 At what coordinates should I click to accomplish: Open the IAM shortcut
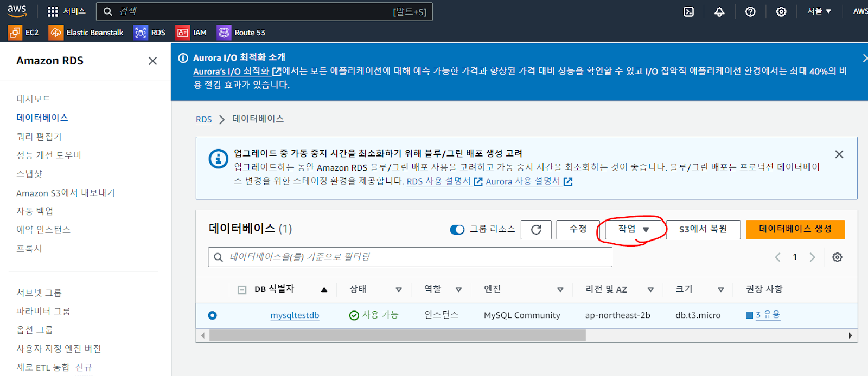point(191,33)
